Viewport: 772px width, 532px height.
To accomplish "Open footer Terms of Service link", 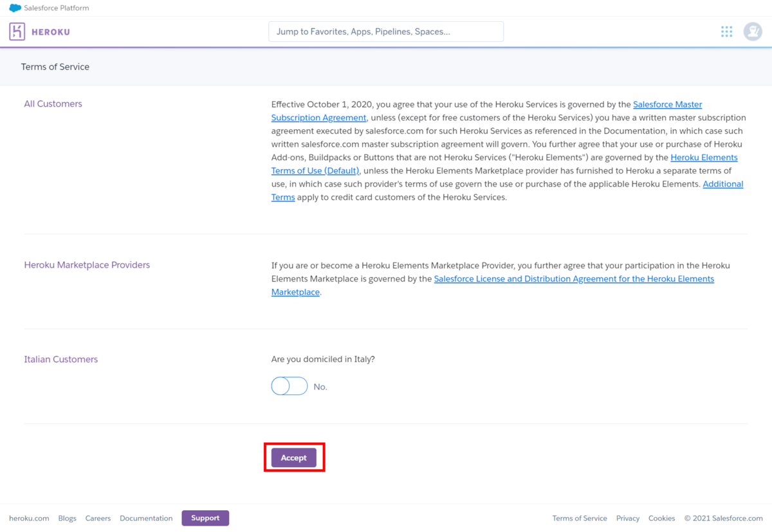I will 580,518.
